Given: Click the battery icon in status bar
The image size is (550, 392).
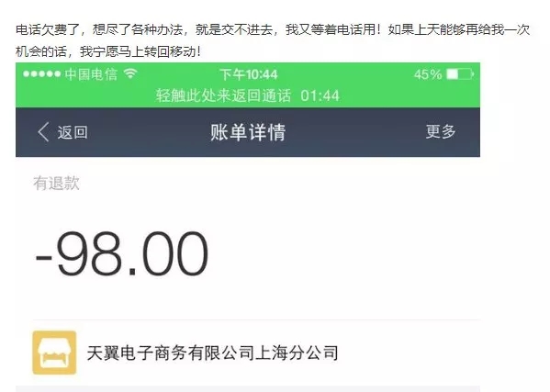Looking at the screenshot, I should click(460, 74).
